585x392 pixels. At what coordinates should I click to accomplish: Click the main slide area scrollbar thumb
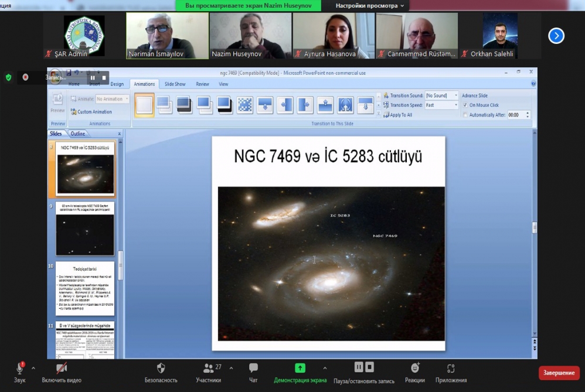tap(535, 227)
